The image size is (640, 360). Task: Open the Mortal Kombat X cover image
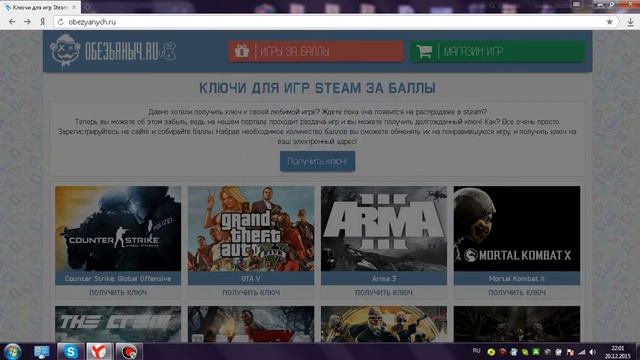[x=517, y=229]
